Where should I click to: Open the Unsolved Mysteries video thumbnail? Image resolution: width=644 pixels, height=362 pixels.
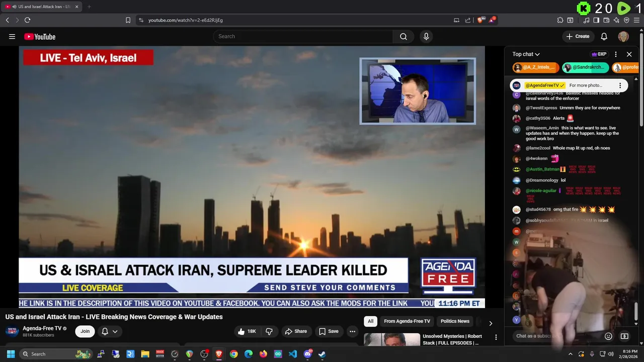[392, 339]
